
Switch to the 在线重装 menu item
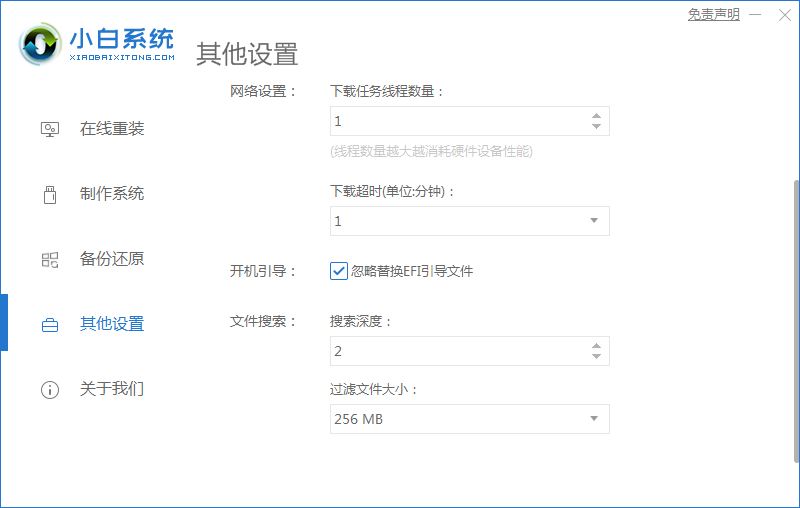112,129
